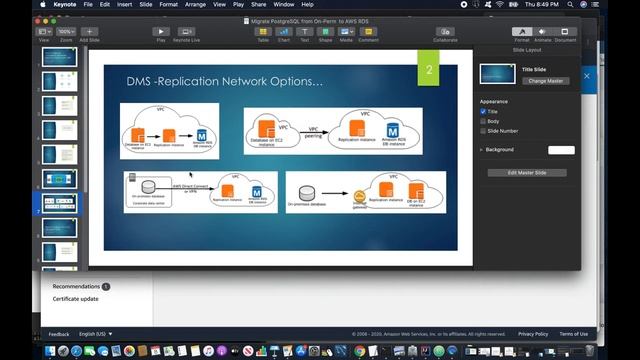Open Keynote Live from the toolbar
The height and width of the screenshot is (360, 640).
pyautogui.click(x=186, y=32)
